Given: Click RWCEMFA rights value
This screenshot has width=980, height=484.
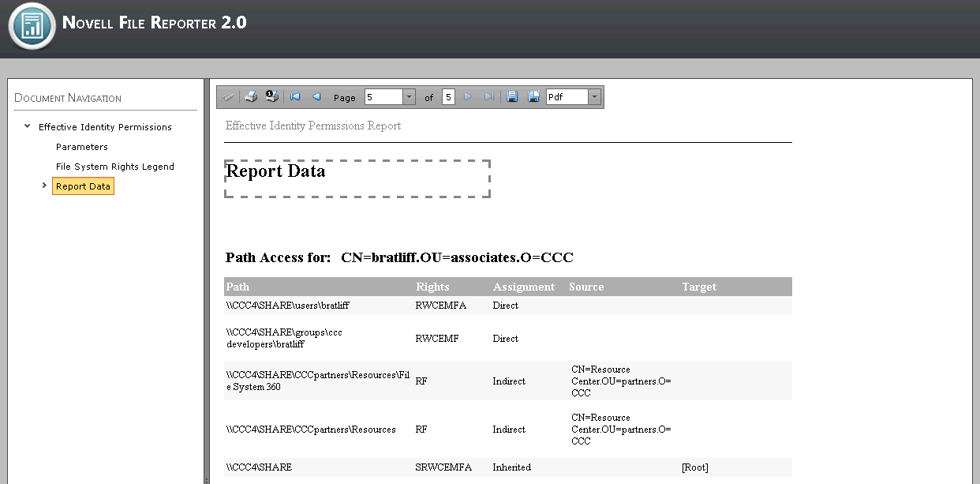Looking at the screenshot, I should pyautogui.click(x=441, y=306).
